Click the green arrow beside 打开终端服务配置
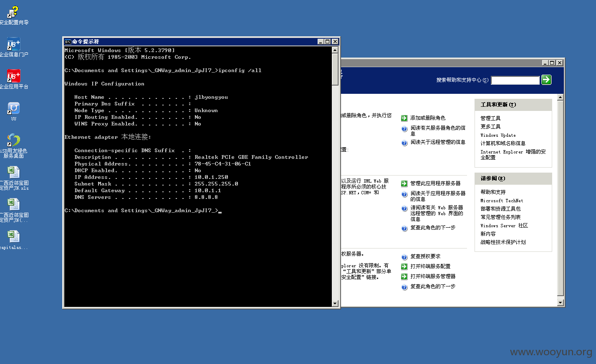This screenshot has width=596, height=364. [x=404, y=266]
